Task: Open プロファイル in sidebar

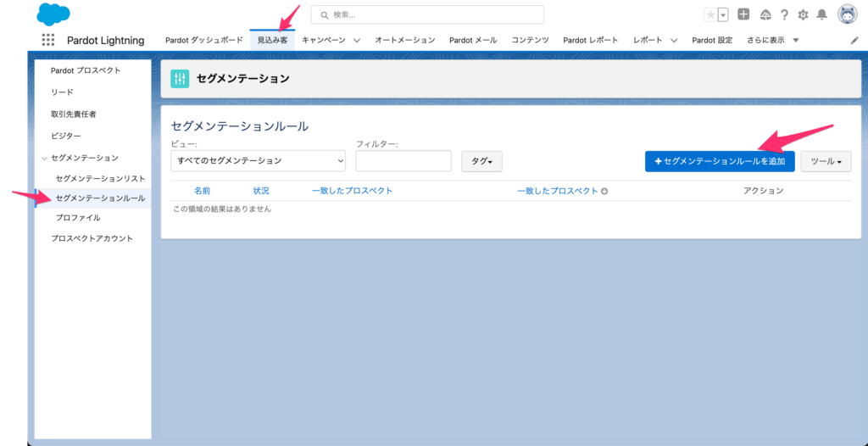Action: [78, 218]
